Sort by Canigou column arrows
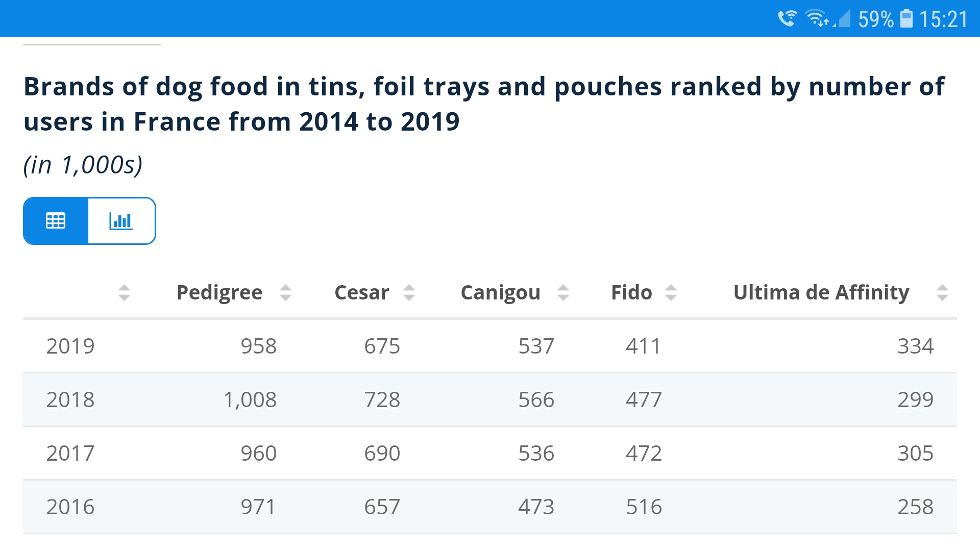 tap(563, 293)
